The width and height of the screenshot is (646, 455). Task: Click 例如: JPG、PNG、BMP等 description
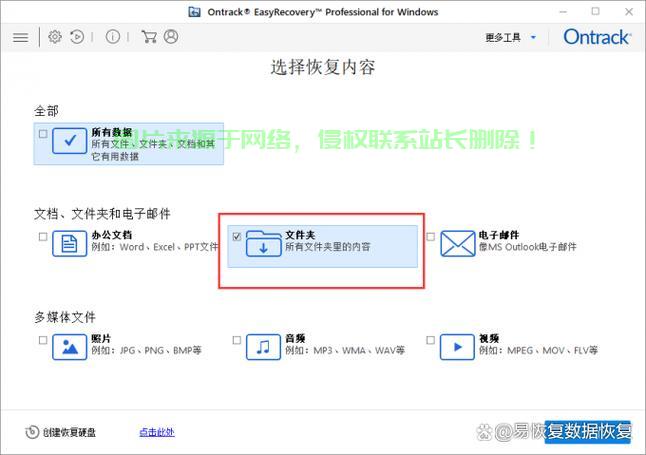147,350
